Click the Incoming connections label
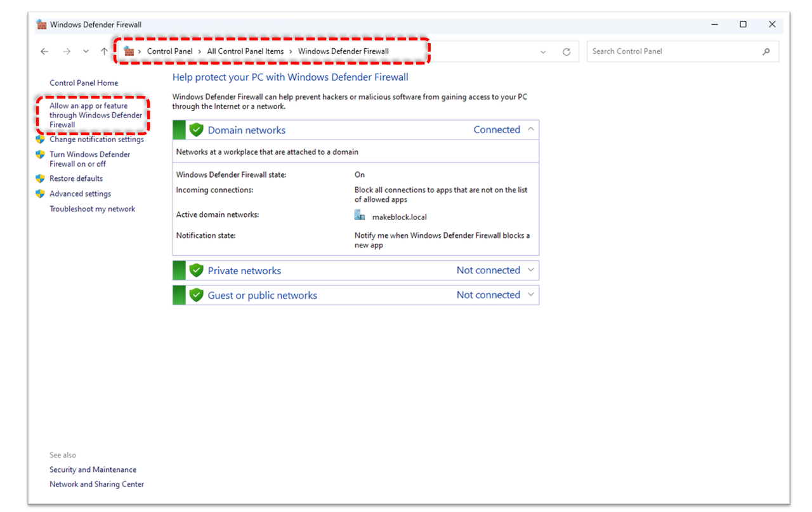 pos(214,190)
